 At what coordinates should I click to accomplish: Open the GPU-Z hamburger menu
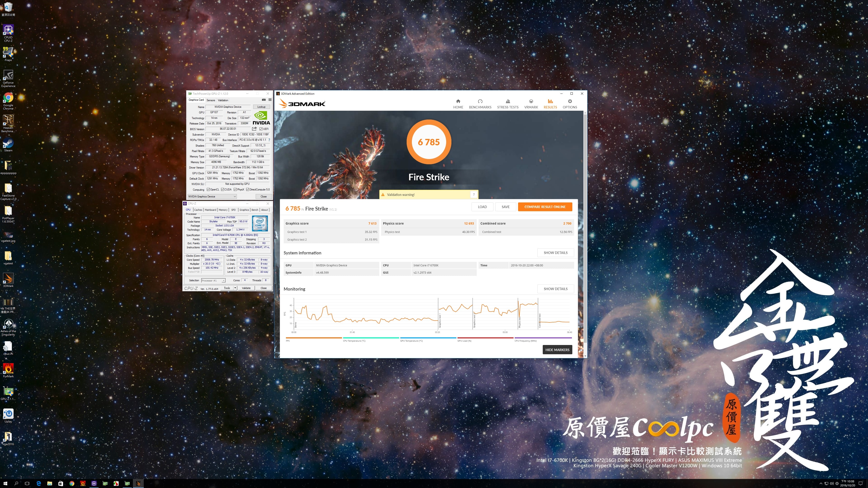pyautogui.click(x=270, y=100)
